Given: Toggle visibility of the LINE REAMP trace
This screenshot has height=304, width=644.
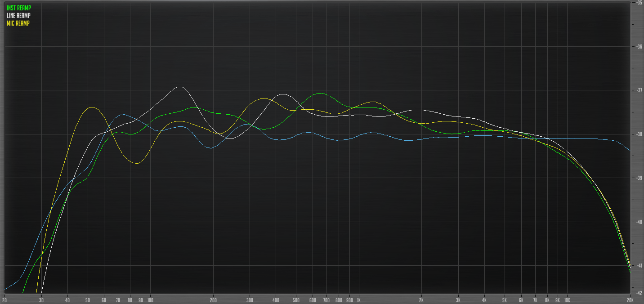Looking at the screenshot, I should click(x=18, y=14).
